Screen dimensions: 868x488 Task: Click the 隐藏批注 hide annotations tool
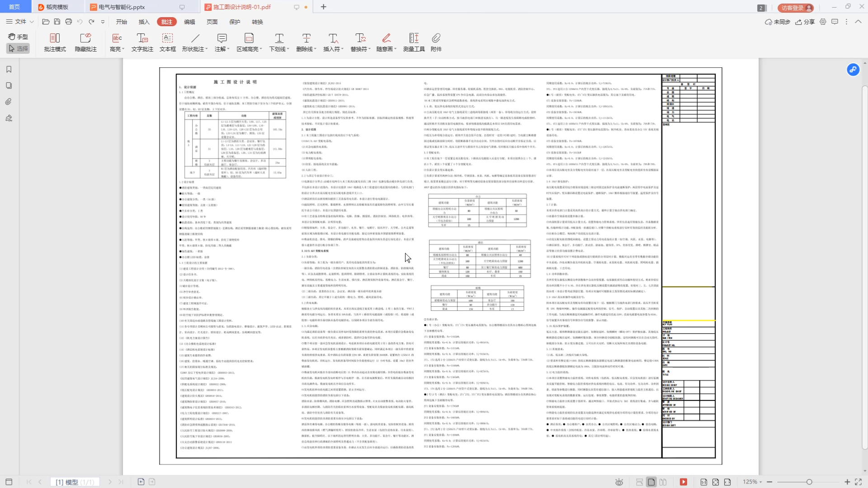tap(85, 42)
